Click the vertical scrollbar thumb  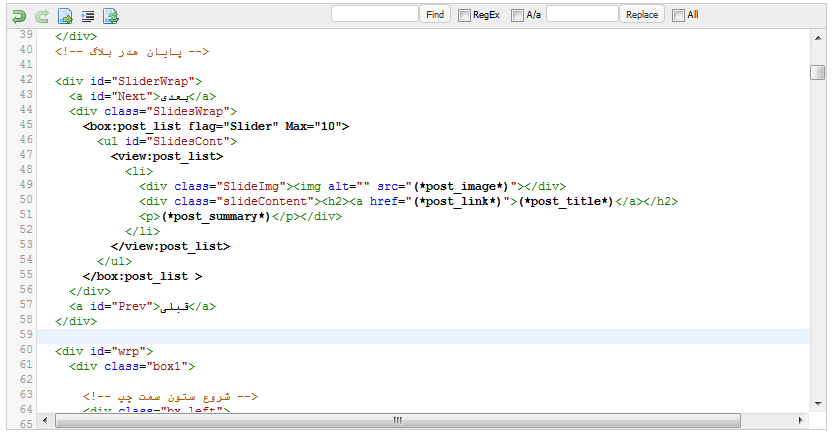tap(818, 73)
